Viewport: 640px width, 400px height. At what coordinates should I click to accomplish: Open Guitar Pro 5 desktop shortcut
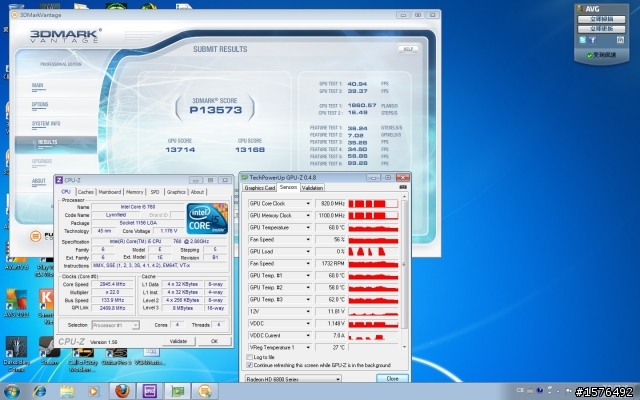(x=116, y=357)
